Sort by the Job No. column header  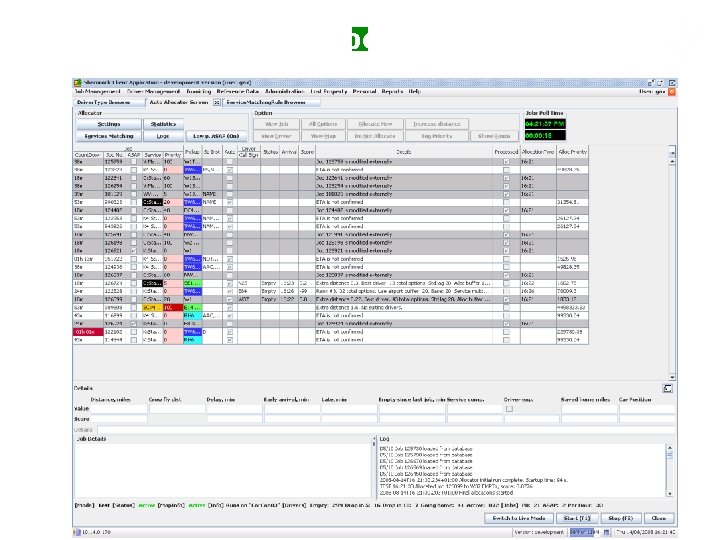[x=115, y=155]
